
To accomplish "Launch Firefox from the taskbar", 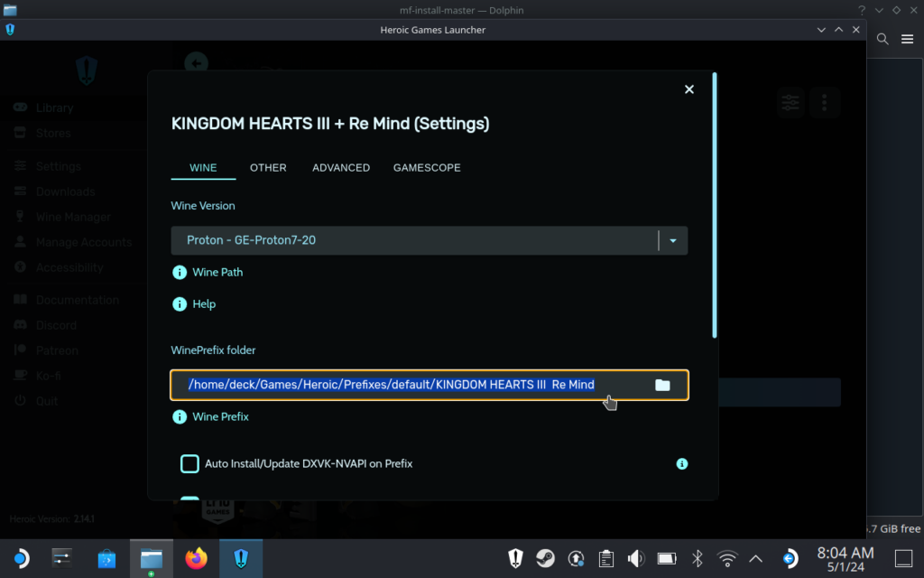I will click(x=196, y=558).
